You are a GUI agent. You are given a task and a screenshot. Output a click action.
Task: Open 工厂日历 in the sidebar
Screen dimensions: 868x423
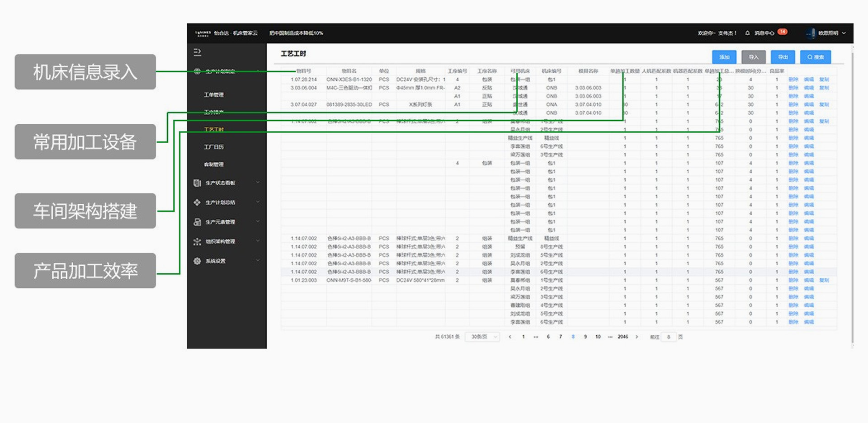[214, 147]
